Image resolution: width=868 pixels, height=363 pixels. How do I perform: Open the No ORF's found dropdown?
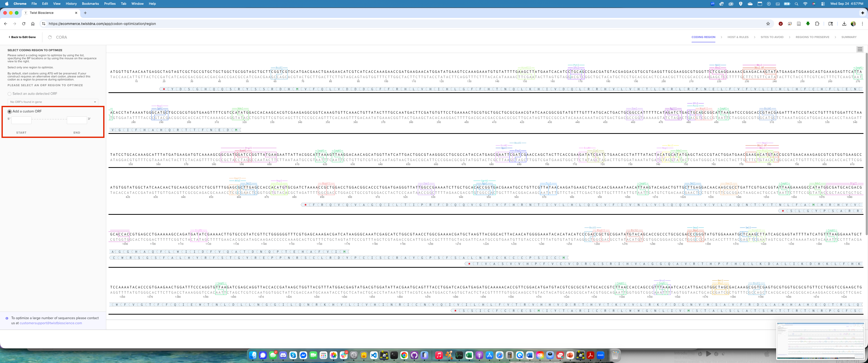(53, 102)
